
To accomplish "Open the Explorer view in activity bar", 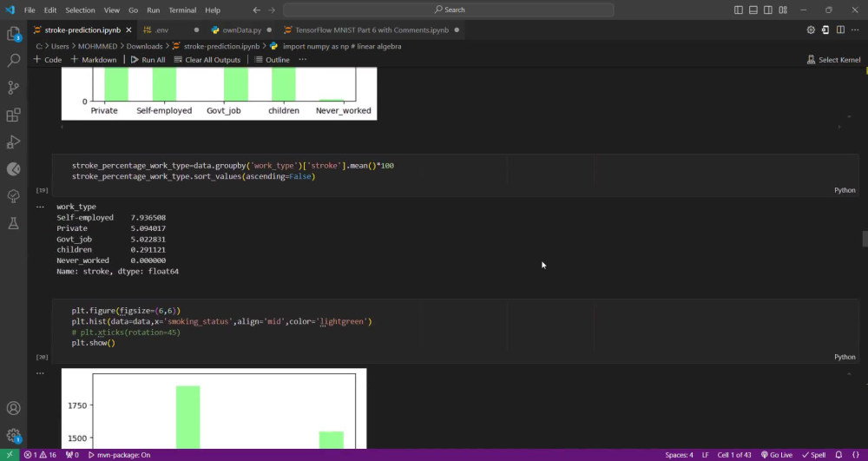I will [13, 35].
